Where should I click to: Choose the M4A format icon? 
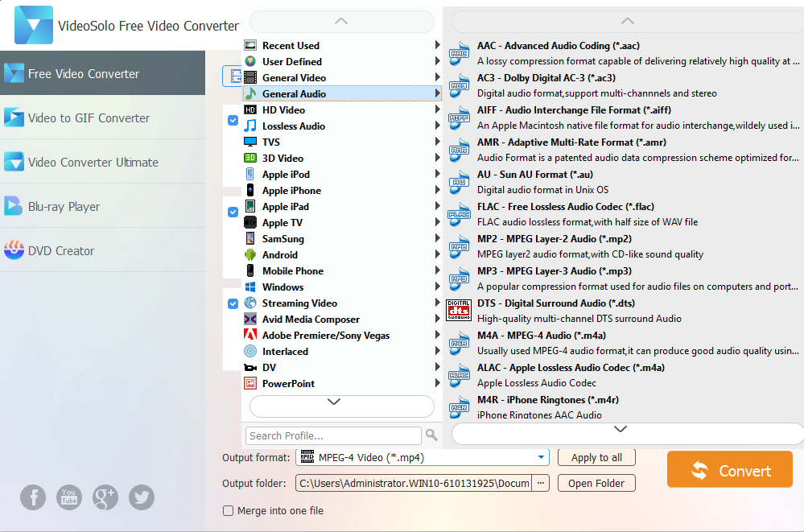[459, 343]
